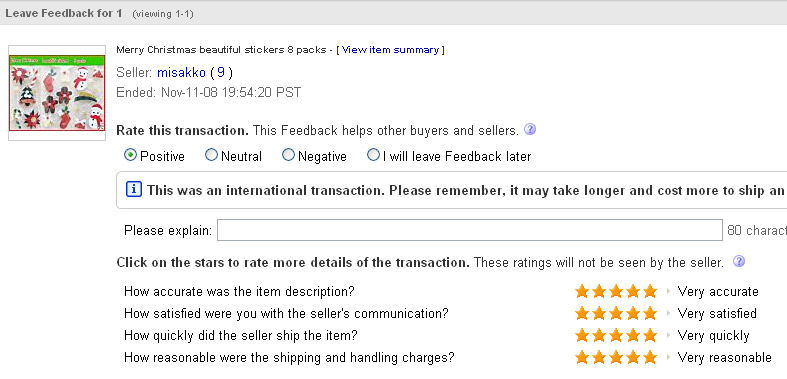
Task: Select the Neutral feedback radio button
Action: (211, 155)
